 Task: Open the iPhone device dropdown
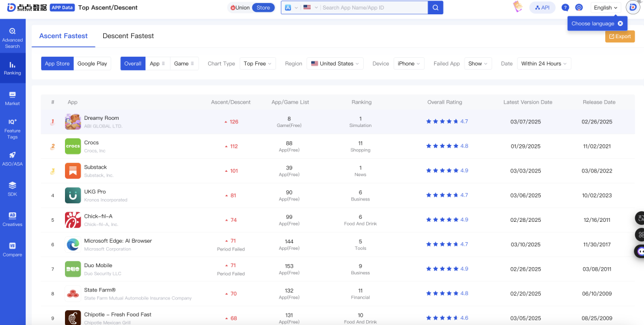click(x=409, y=64)
